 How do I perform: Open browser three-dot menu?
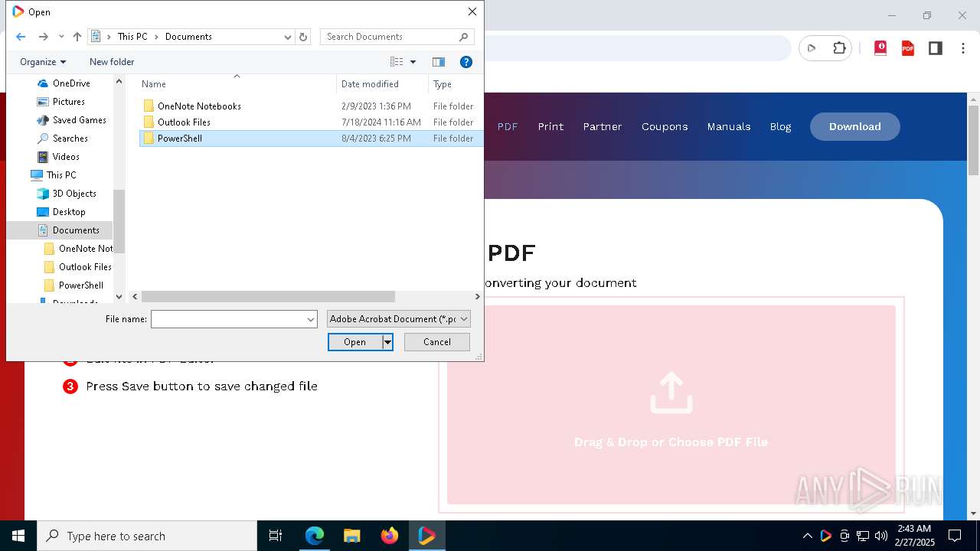tap(962, 48)
